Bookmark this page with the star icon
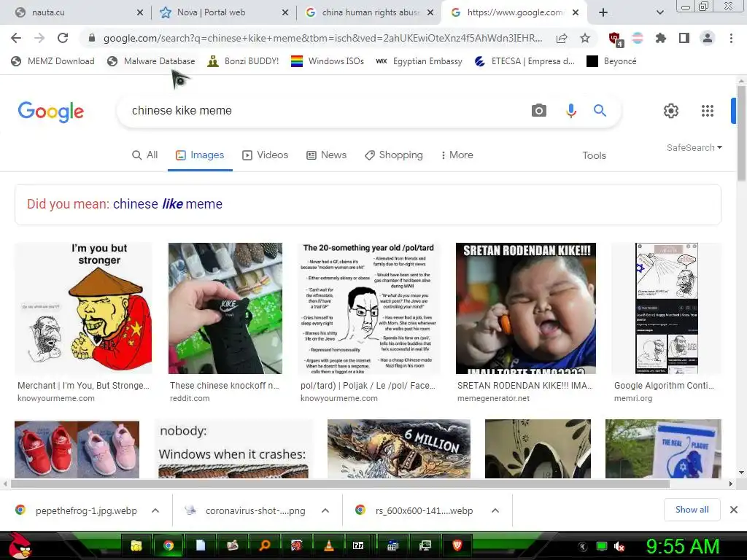The height and width of the screenshot is (560, 747). tap(585, 38)
